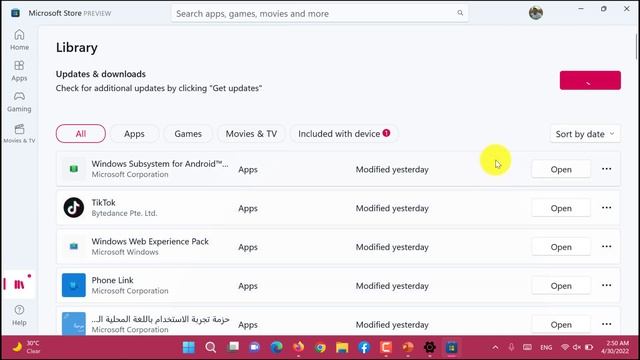
Task: Click the Microsoft Store logo icon
Action: click(x=16, y=13)
